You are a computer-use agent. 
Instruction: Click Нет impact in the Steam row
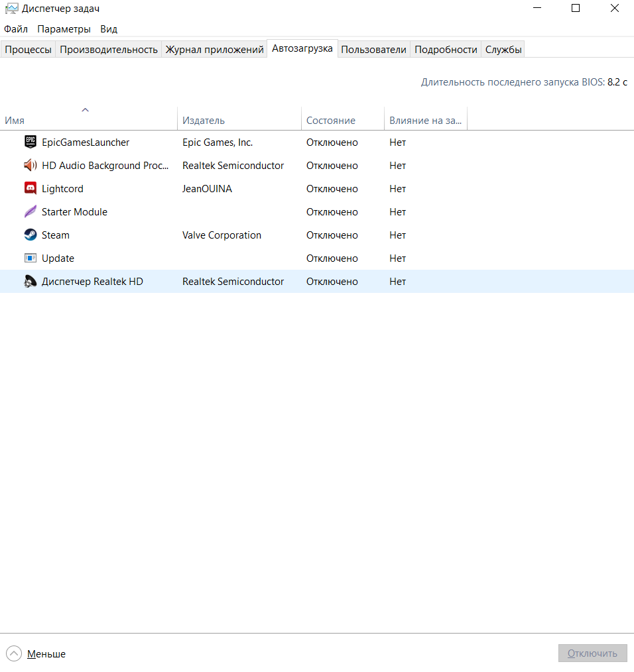(398, 235)
